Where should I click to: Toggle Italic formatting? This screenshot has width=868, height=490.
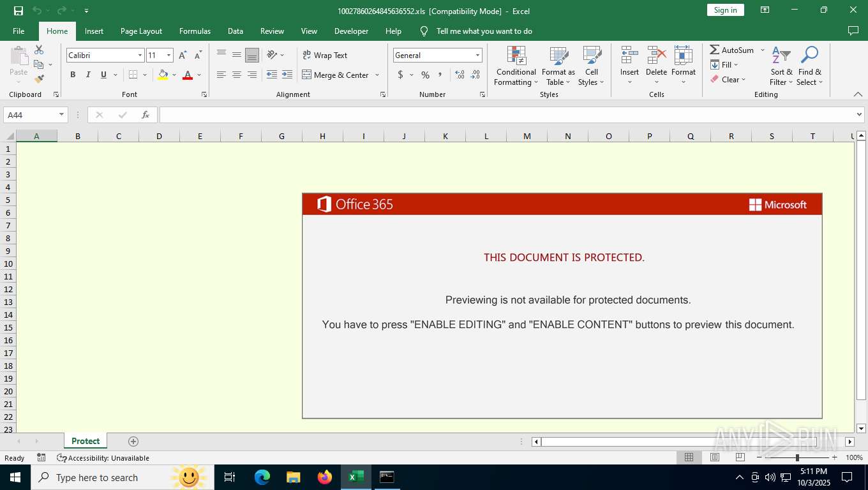88,75
